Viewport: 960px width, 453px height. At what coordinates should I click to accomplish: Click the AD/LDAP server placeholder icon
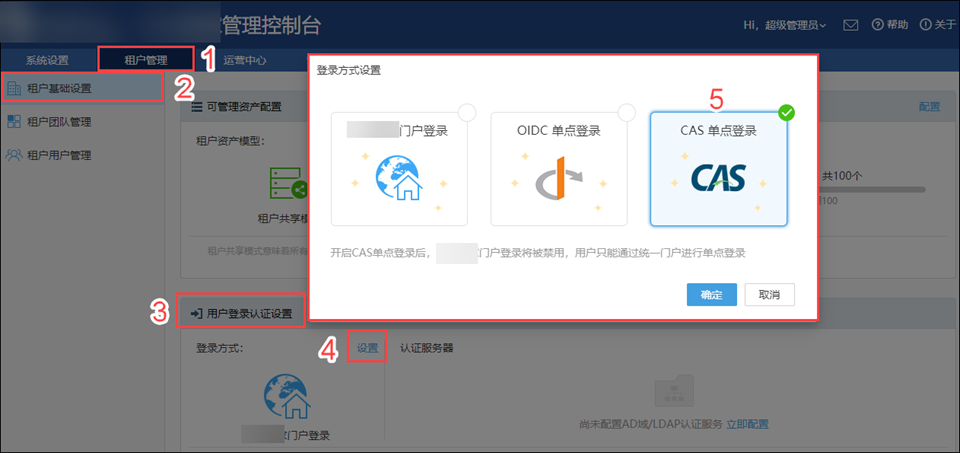(673, 392)
